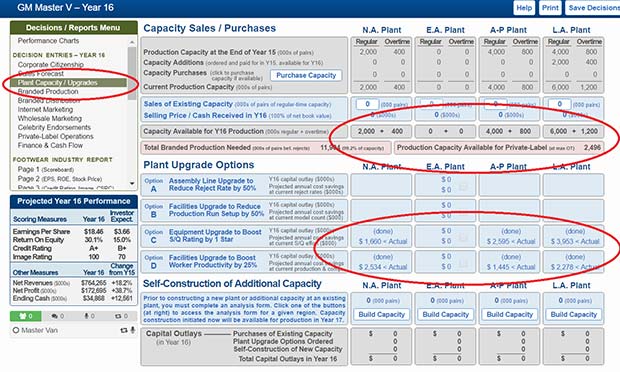Click the menu scrollbar down arrow
Image resolution: width=620 pixels, height=372 pixels.
(132, 184)
